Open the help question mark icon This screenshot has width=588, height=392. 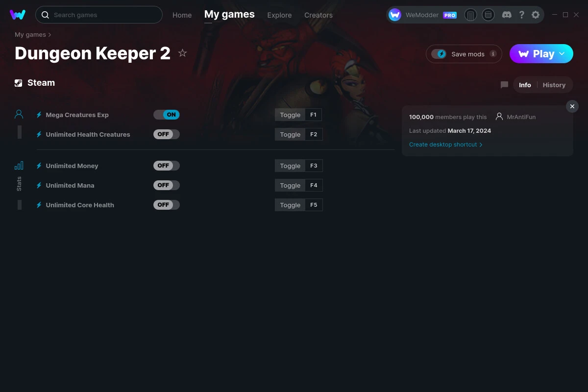click(521, 15)
